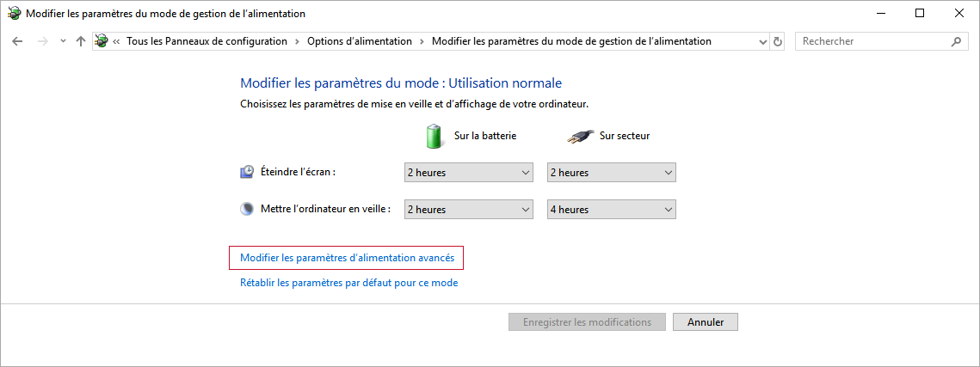The height and width of the screenshot is (367, 980).
Task: Open screen-off dropdown for plugged in
Action: click(x=611, y=173)
